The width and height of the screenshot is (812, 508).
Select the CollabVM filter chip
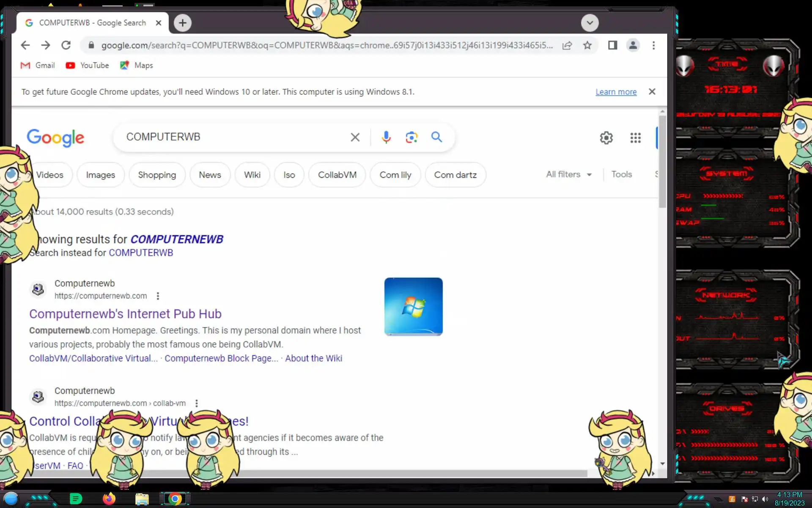(337, 175)
